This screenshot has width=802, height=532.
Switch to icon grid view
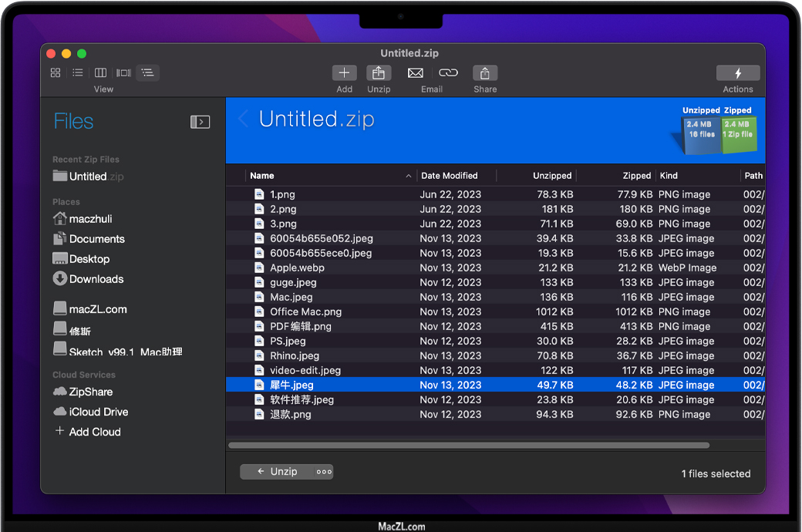pyautogui.click(x=56, y=73)
